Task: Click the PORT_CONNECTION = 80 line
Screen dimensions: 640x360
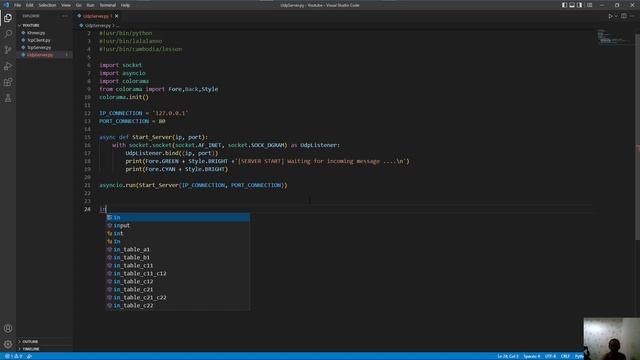Action: 132,121
